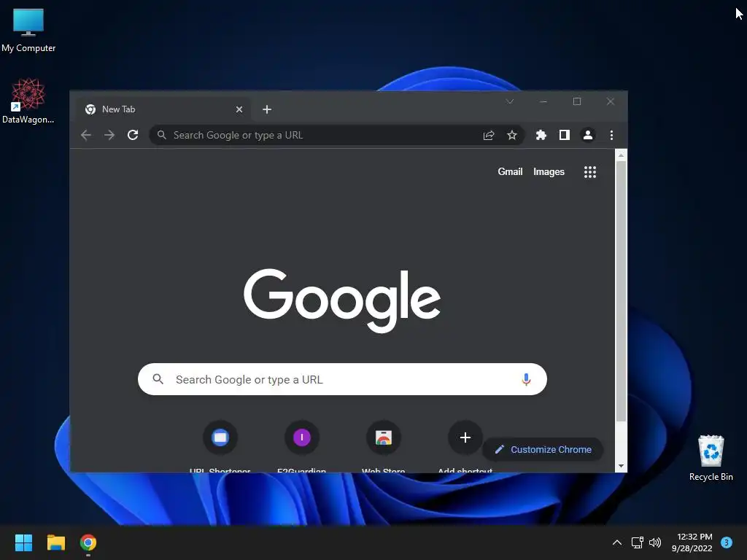The image size is (747, 560).
Task: Go back using Chrome's back arrow
Action: (86, 135)
